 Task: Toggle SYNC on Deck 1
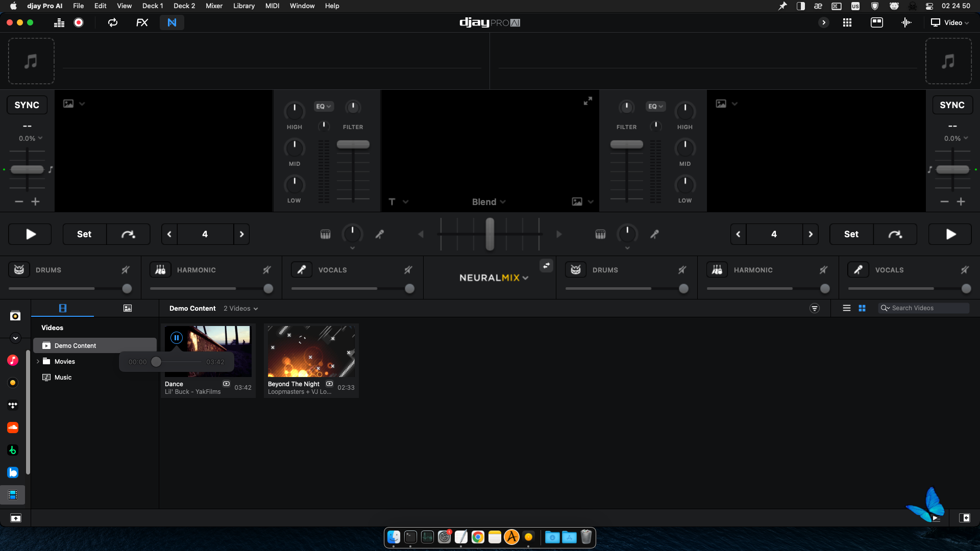[27, 105]
